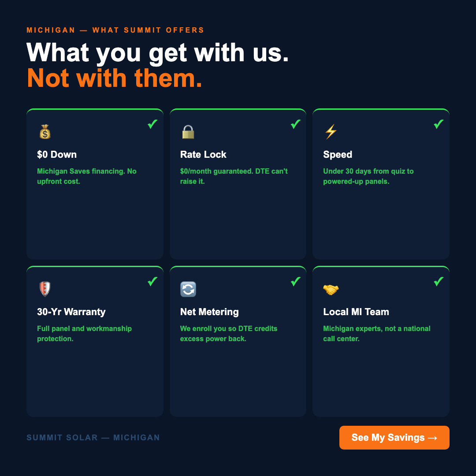Click the checkmark on 30-Yr Warranty card
This screenshot has width=476, height=476.
[152, 281]
